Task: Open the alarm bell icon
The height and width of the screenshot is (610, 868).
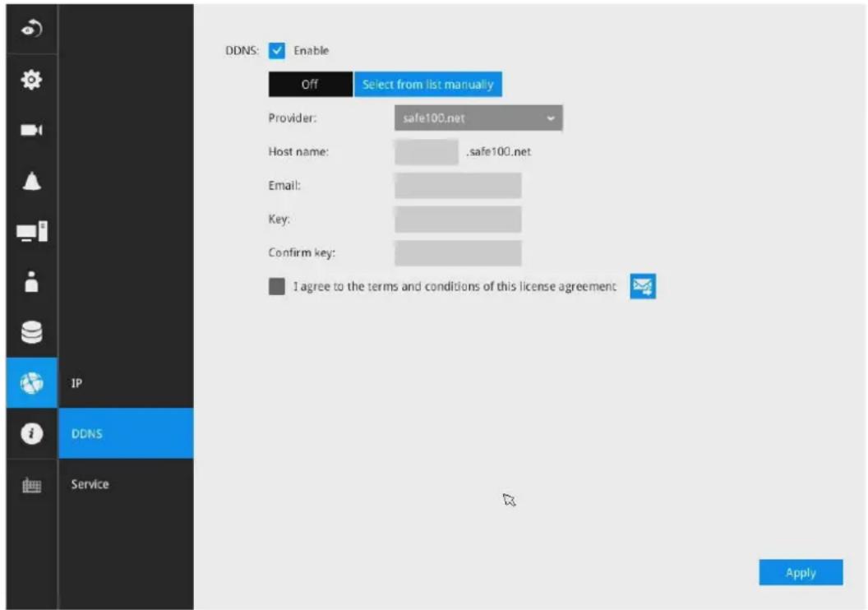Action: (x=31, y=181)
